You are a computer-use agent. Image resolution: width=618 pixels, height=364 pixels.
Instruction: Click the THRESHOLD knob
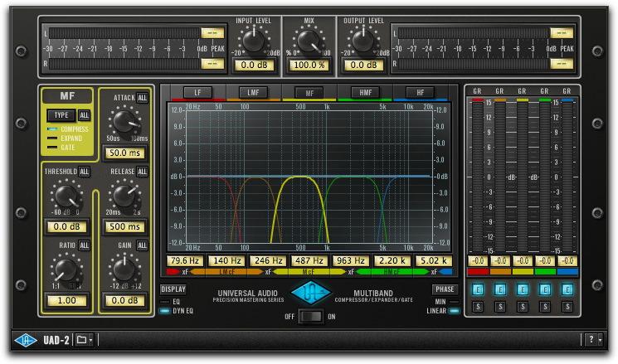[66, 197]
